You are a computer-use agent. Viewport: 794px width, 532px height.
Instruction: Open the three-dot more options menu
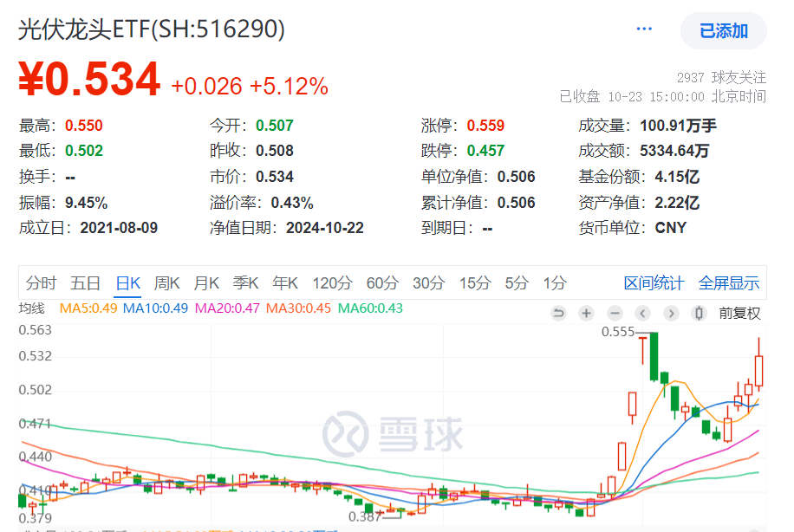[x=644, y=29]
